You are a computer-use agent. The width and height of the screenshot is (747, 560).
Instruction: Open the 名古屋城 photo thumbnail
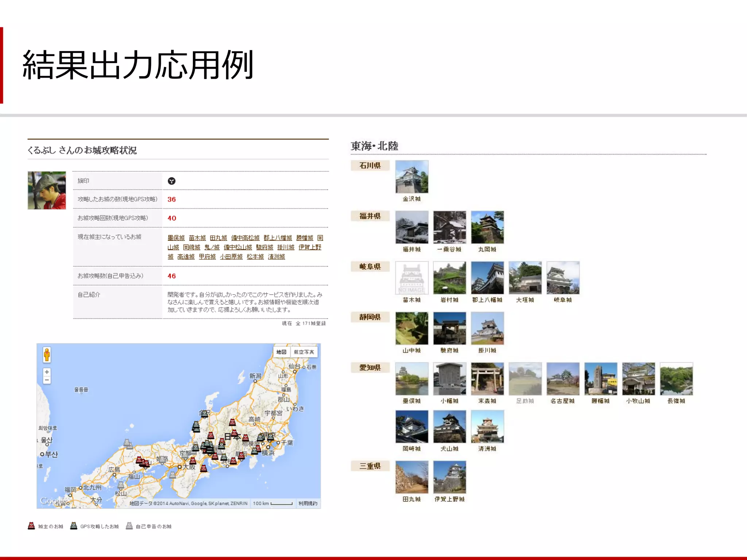pos(563,379)
